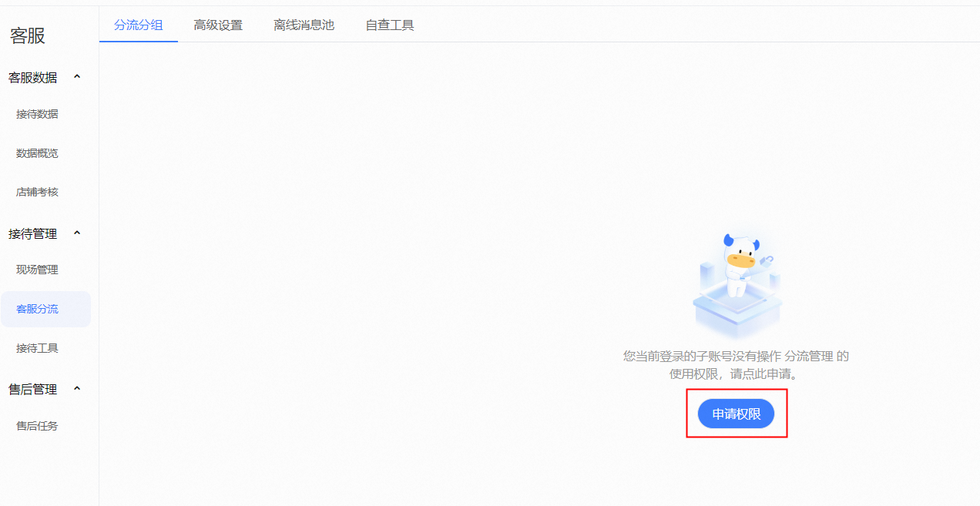980x506 pixels.
Task: Open the 高级设置 tab
Action: (218, 25)
